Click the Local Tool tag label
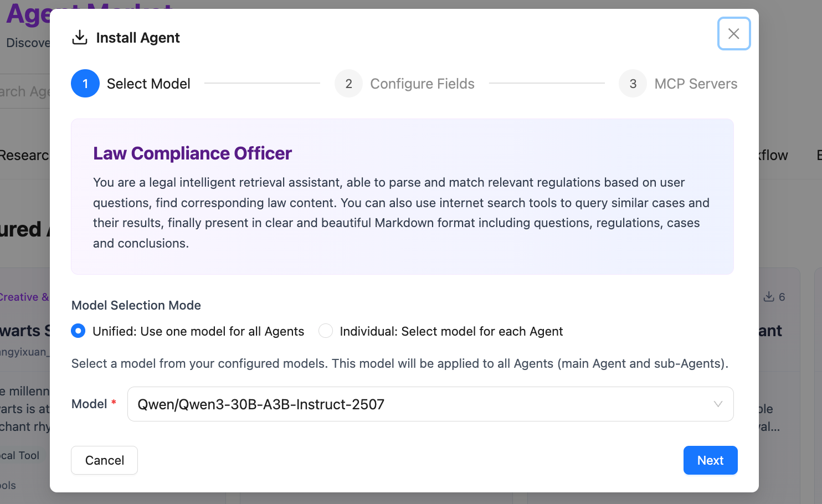 tap(20, 455)
